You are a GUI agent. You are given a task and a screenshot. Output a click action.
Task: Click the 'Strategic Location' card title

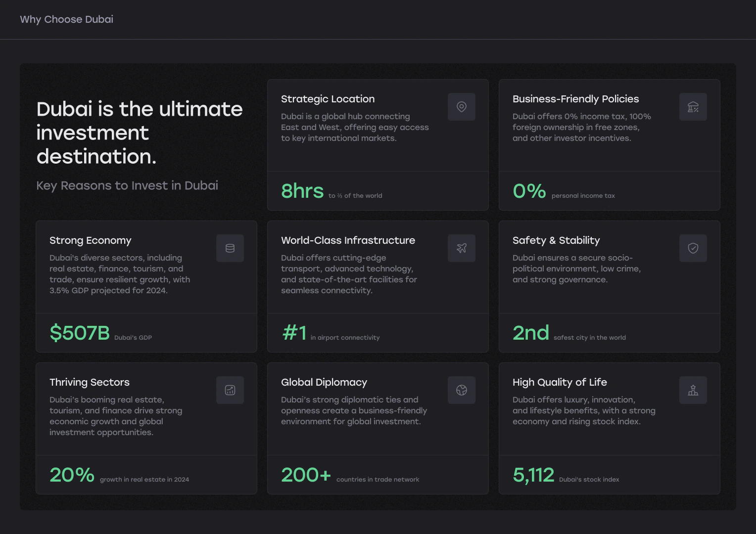pos(328,99)
